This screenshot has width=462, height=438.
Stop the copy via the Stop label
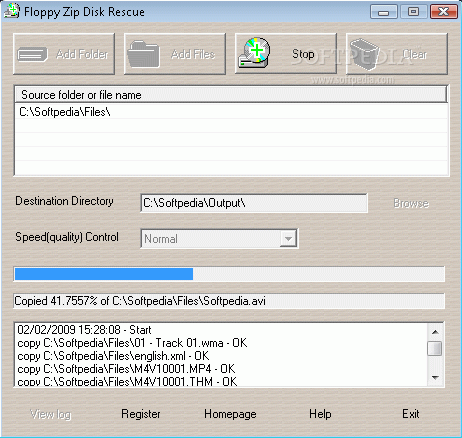click(x=303, y=54)
